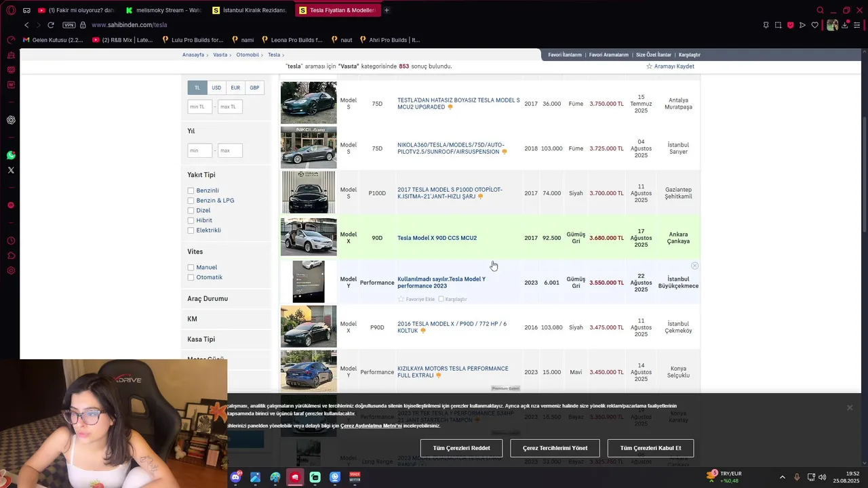Open thumbnail of Kızılkaya Motors blue Tesla
The image size is (868, 488).
309,371
